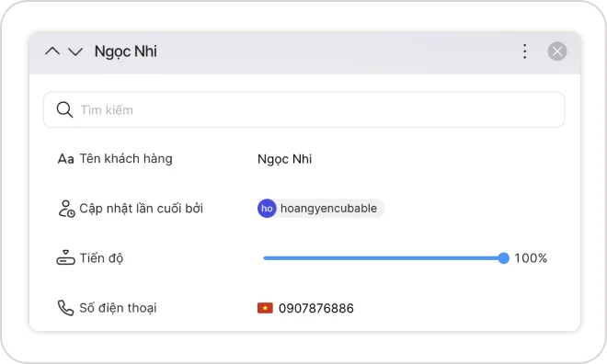Click the Tiến độ progress icon
The width and height of the screenshot is (607, 364).
66,257
